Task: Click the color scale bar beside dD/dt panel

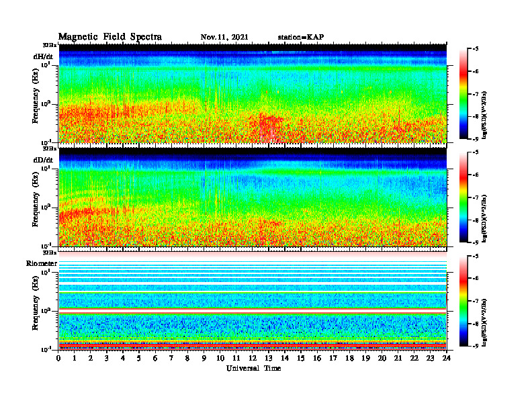Action: coord(463,197)
